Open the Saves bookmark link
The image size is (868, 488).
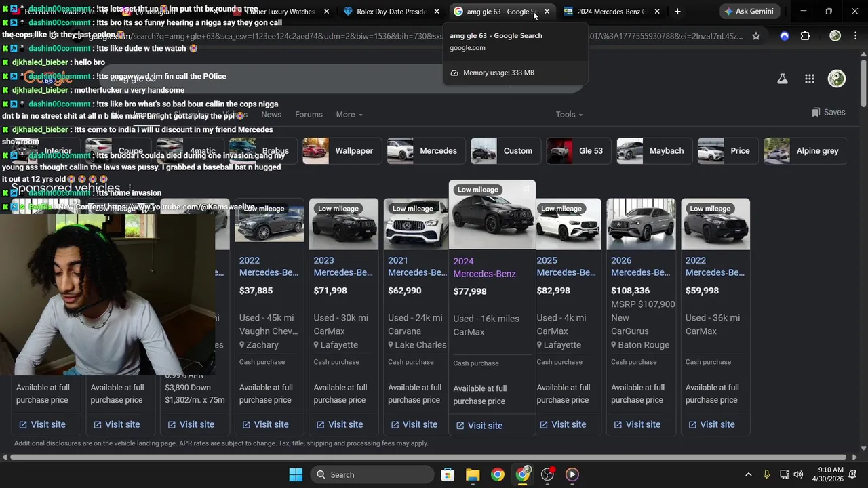[828, 112]
